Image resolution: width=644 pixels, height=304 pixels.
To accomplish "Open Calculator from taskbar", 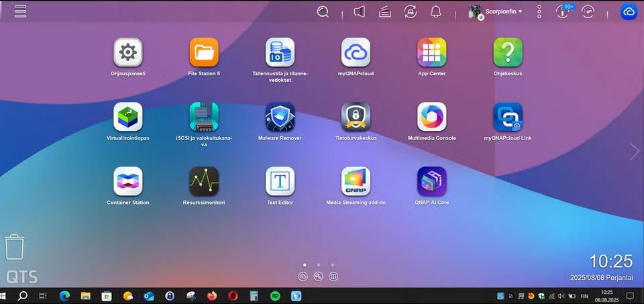I will [254, 296].
